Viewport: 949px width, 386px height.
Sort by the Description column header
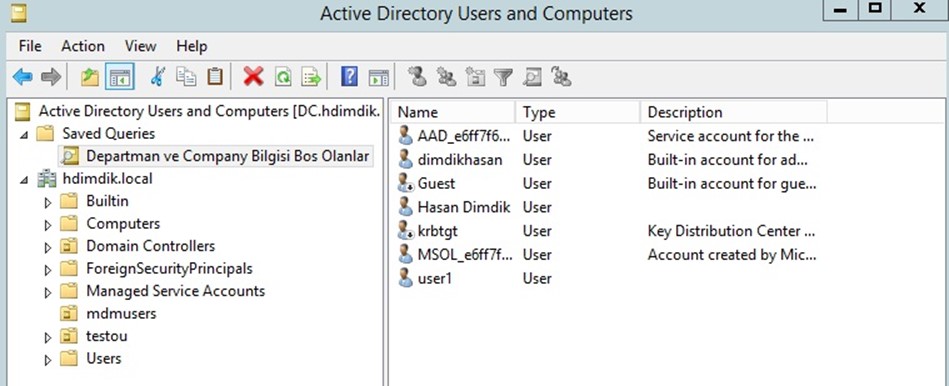734,113
